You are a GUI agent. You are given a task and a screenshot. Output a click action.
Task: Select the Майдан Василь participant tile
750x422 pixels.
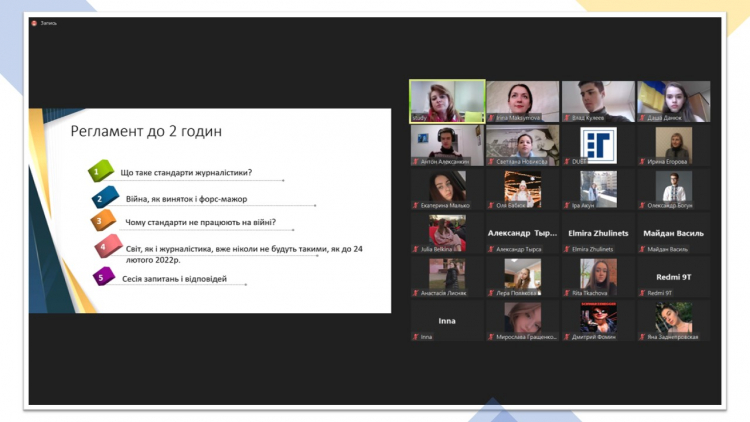click(672, 233)
